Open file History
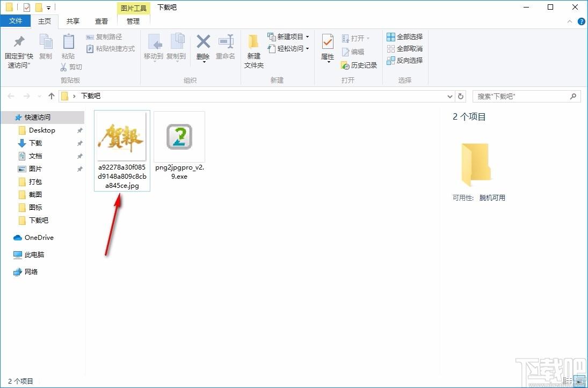The height and width of the screenshot is (388, 588). click(359, 65)
